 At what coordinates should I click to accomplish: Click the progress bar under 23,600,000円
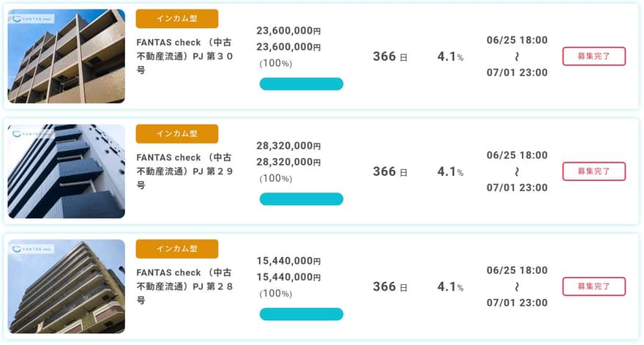pos(302,84)
